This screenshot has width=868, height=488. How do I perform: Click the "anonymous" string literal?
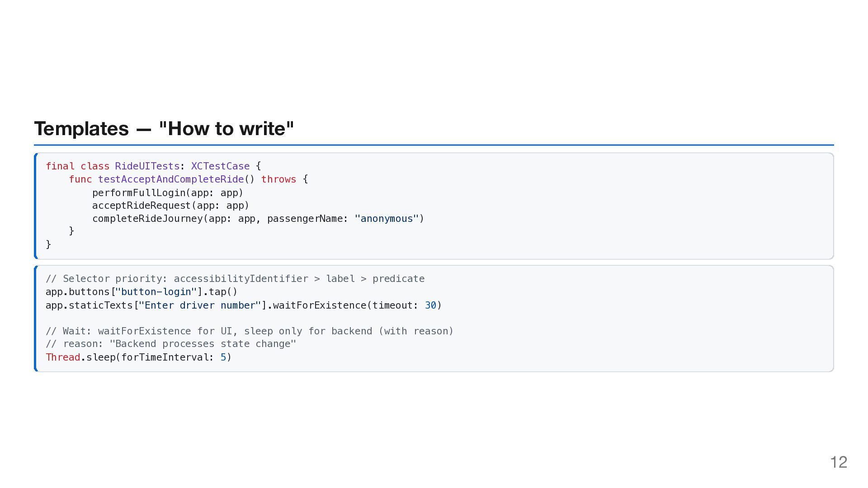pyautogui.click(x=387, y=219)
